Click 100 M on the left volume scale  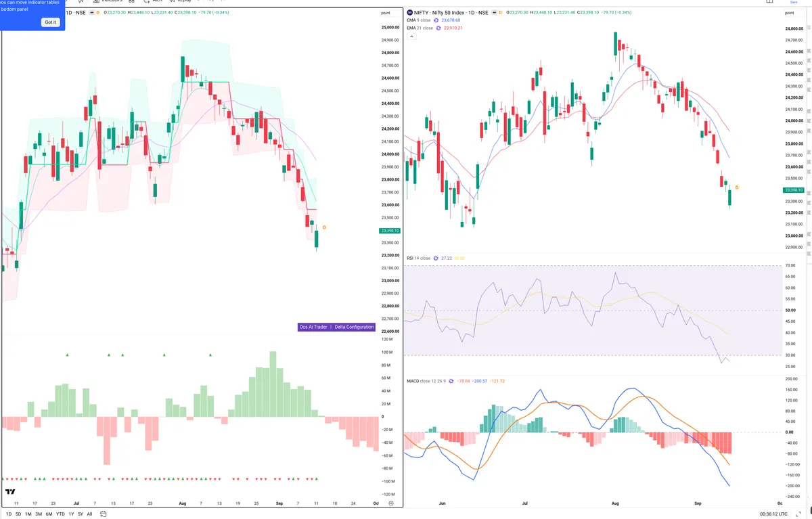pos(387,353)
